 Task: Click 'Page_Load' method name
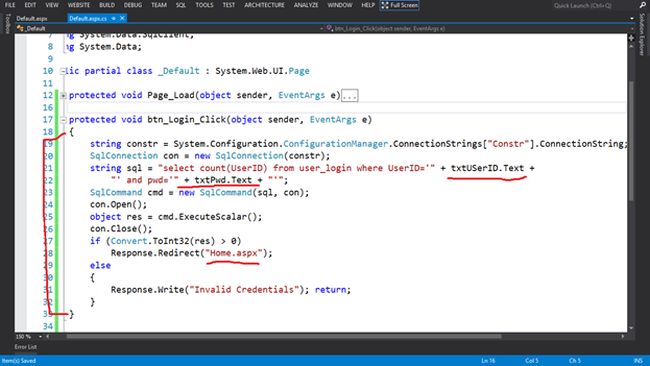pos(171,96)
